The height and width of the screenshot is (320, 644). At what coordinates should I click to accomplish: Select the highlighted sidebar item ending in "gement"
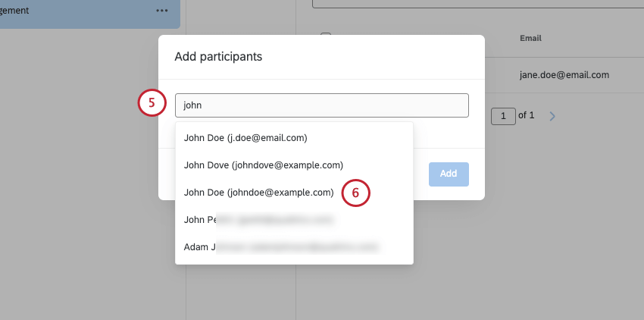pyautogui.click(x=76, y=11)
